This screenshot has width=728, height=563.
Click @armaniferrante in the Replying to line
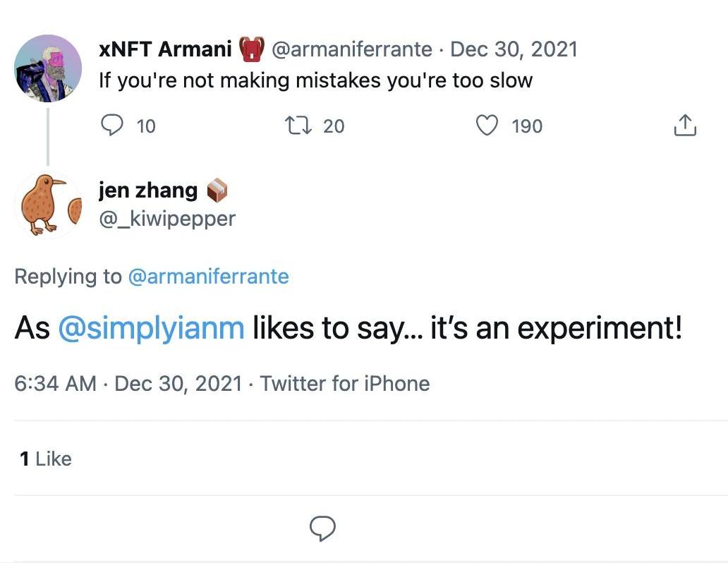point(208,276)
